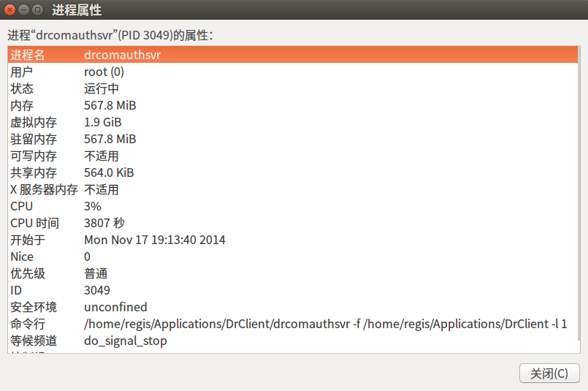The height and width of the screenshot is (391, 588).
Task: Select the 安全环境 unconfined row
Action: [293, 307]
